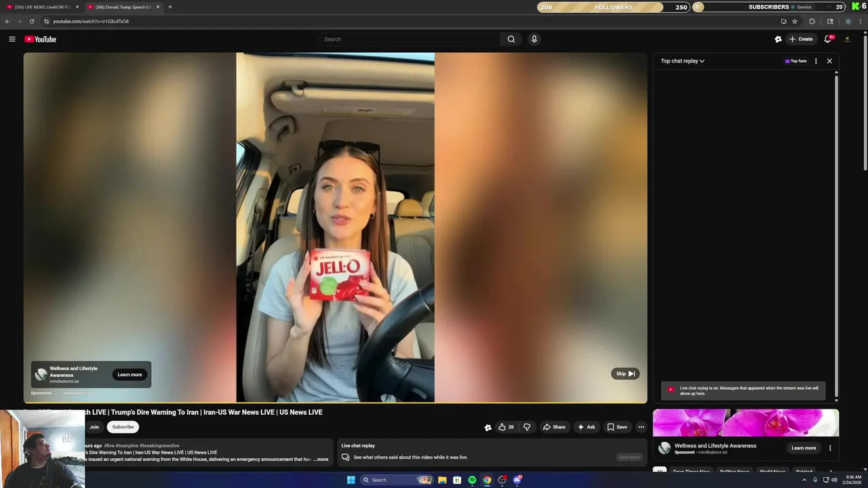
Task: Open File Explorer from the taskbar
Action: coord(442,480)
